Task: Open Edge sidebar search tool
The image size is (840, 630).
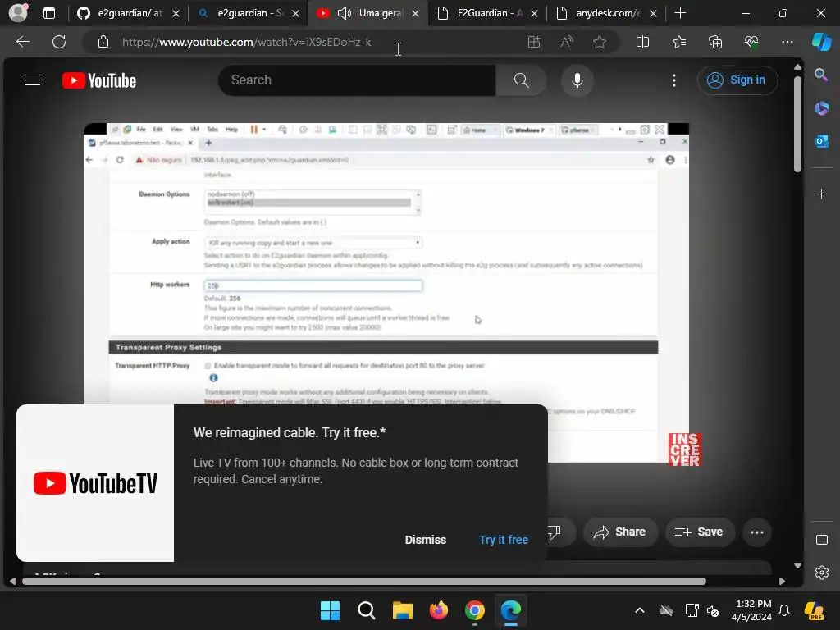Action: (x=821, y=75)
